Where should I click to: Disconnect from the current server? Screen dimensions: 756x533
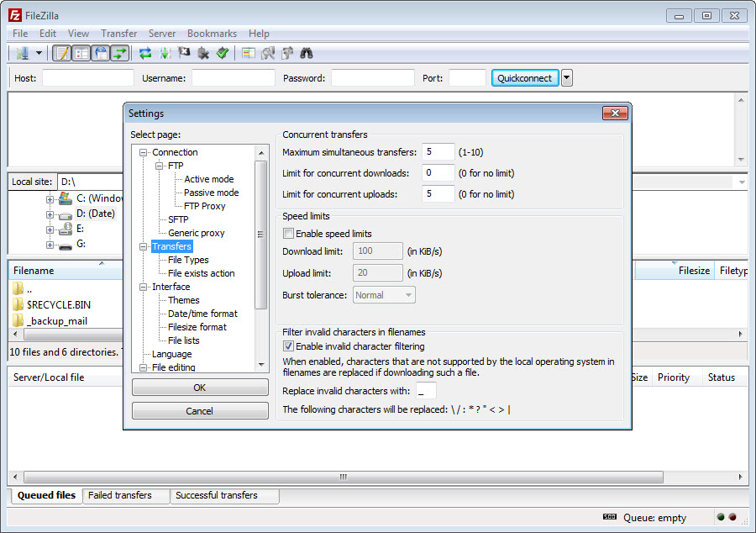click(x=203, y=53)
